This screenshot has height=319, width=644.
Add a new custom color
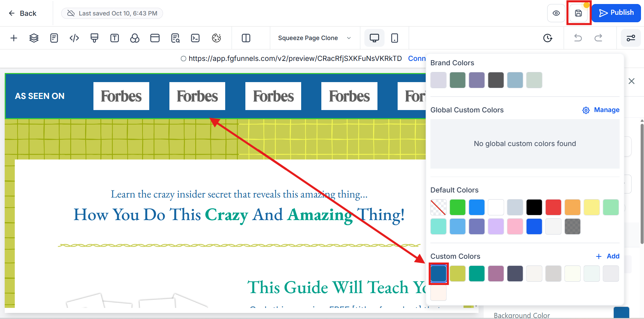coord(608,256)
